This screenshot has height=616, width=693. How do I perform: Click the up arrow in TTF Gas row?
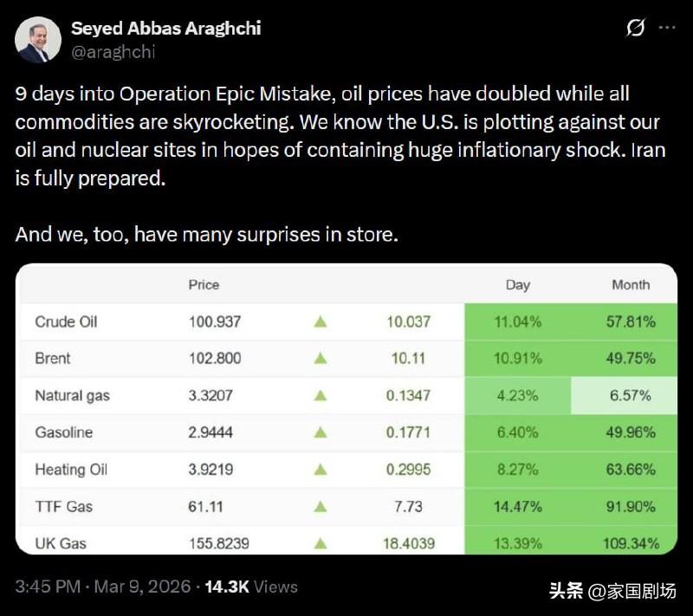pyautogui.click(x=320, y=507)
